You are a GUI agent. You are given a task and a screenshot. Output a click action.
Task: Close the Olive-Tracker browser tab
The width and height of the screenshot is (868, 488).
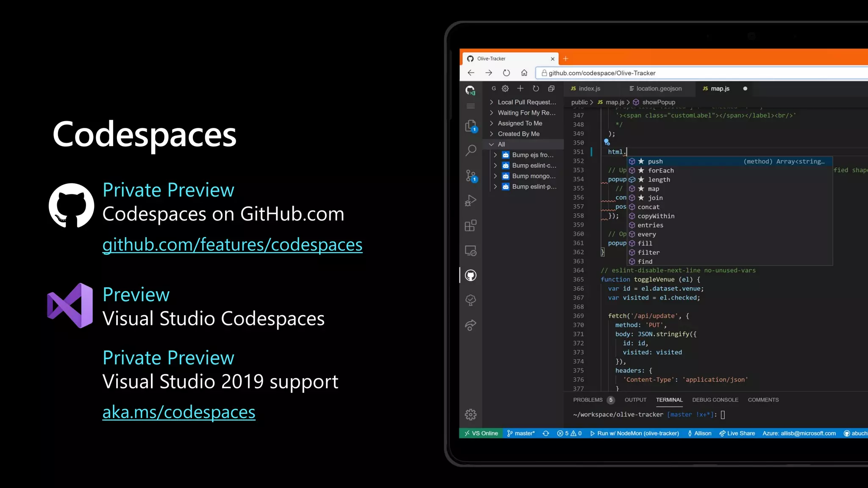(x=553, y=59)
